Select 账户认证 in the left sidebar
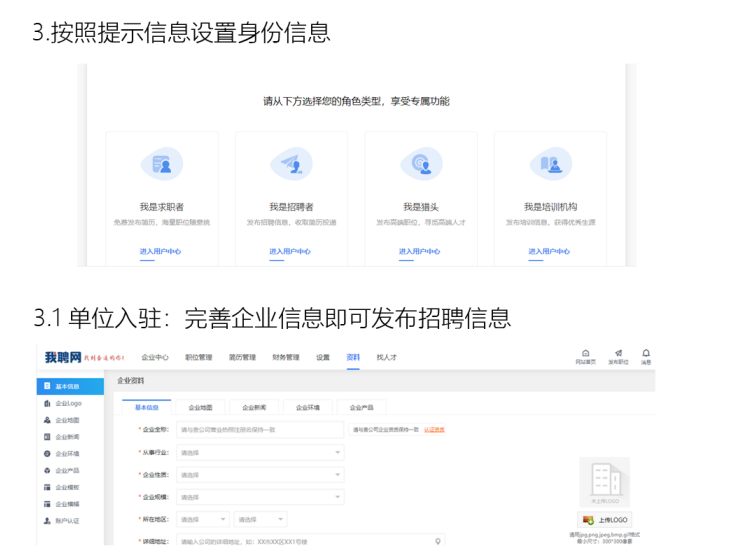 click(66, 521)
